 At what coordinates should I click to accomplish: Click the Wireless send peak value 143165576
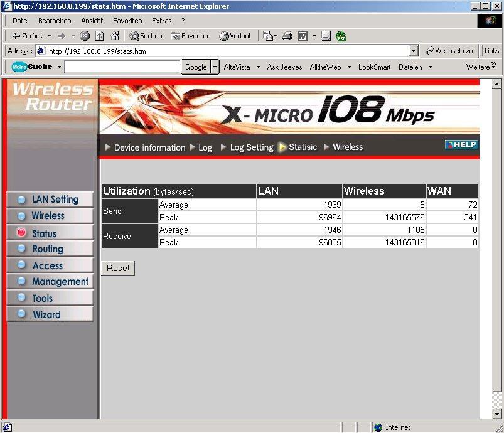pyautogui.click(x=405, y=217)
